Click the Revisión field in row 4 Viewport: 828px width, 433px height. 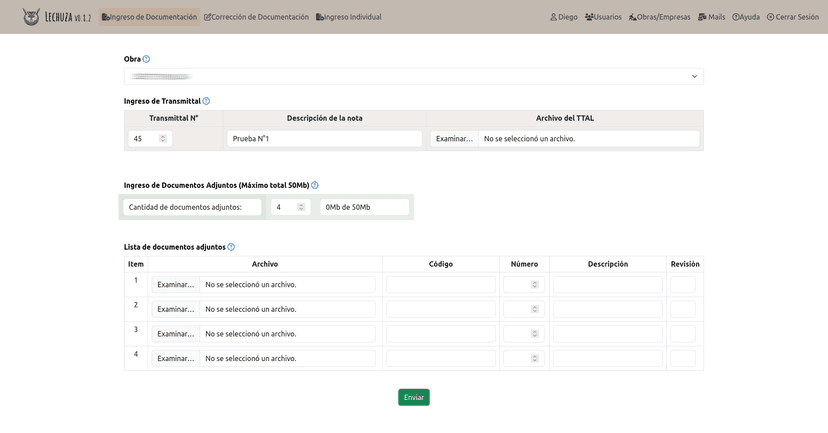pyautogui.click(x=683, y=359)
